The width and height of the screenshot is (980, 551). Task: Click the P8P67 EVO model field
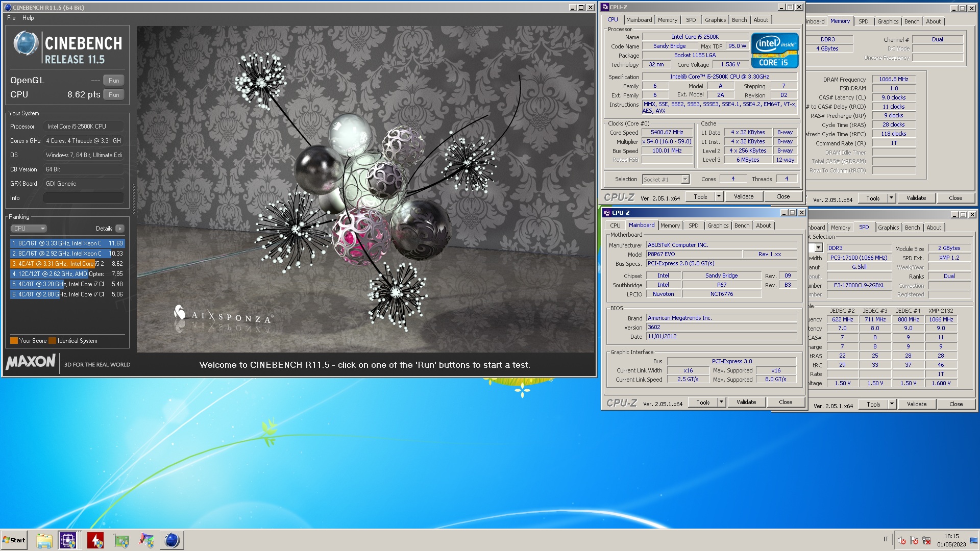click(694, 254)
